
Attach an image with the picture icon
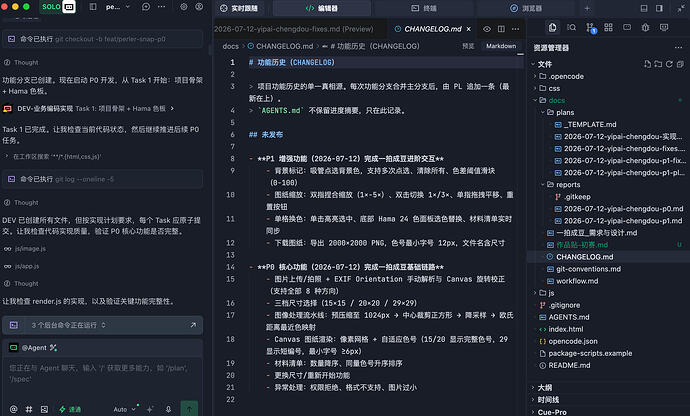pyautogui.click(x=44, y=409)
